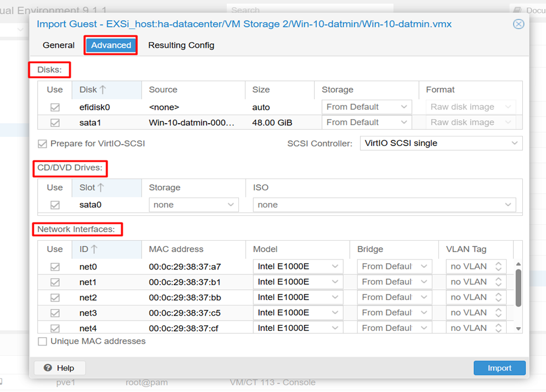Enable Unique MAC addresses checkbox
The height and width of the screenshot is (392, 546).
click(x=43, y=342)
